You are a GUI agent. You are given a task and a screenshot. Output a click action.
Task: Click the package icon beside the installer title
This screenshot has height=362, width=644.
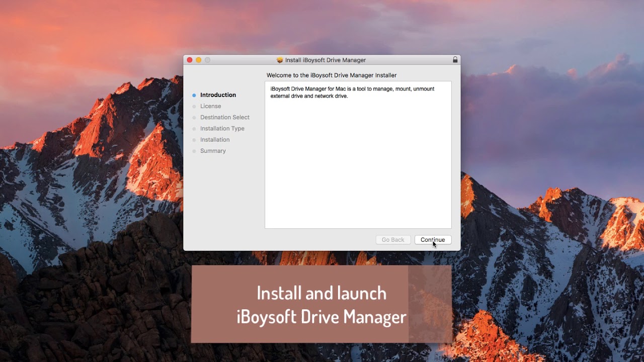(280, 60)
